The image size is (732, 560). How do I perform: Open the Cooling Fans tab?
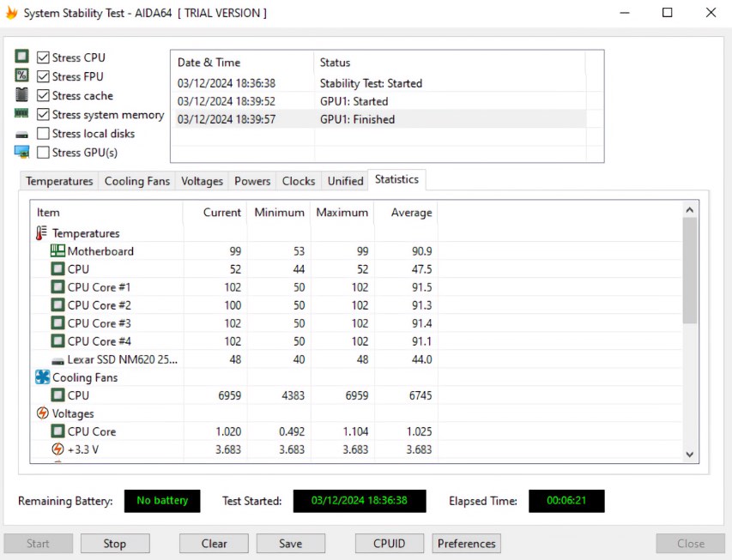(136, 181)
